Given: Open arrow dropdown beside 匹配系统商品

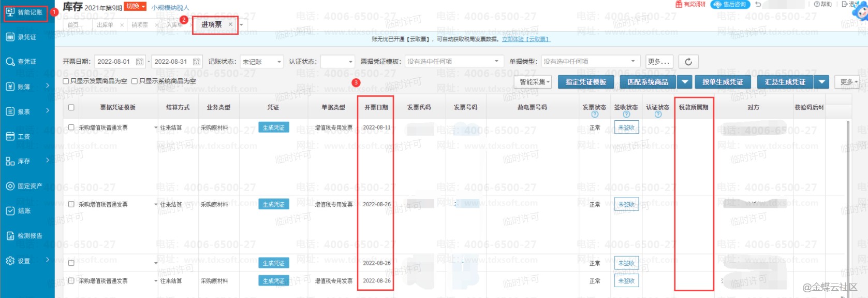Looking at the screenshot, I should pyautogui.click(x=685, y=82).
